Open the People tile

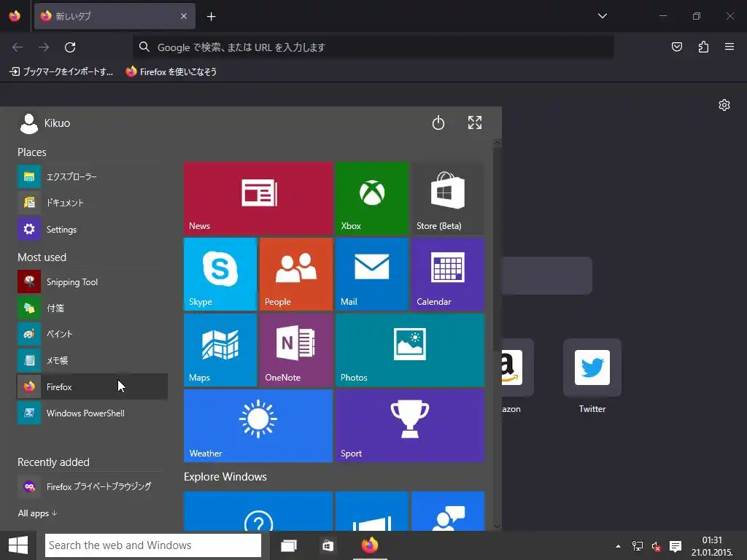[x=296, y=274]
